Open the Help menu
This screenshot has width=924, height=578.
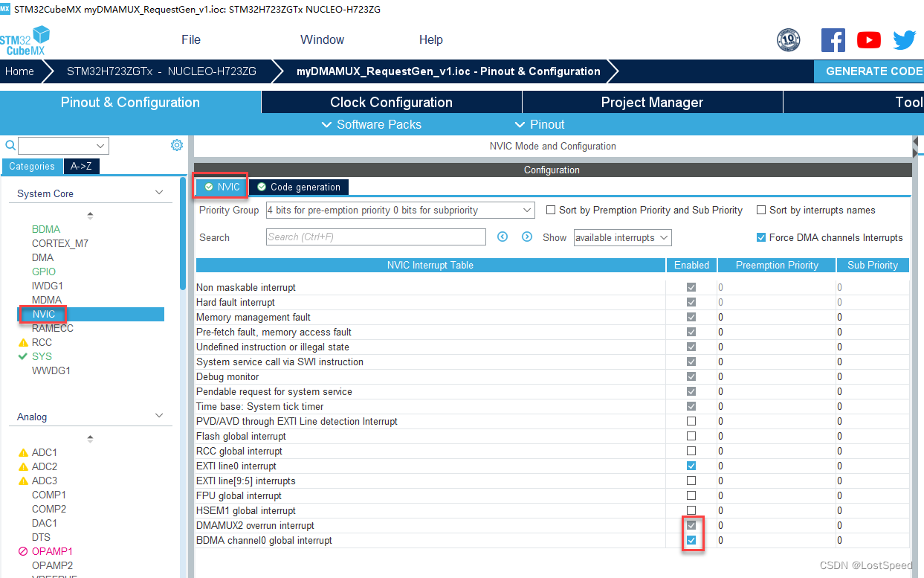pos(431,39)
